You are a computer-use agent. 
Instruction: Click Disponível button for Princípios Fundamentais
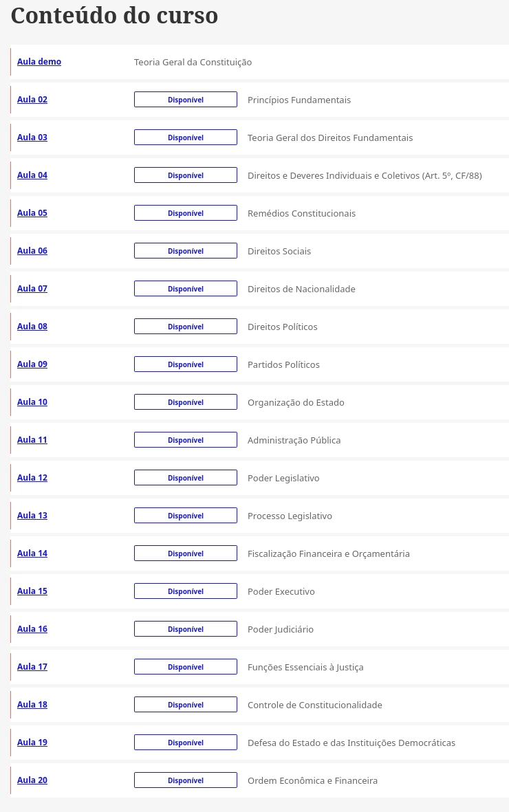186,100
